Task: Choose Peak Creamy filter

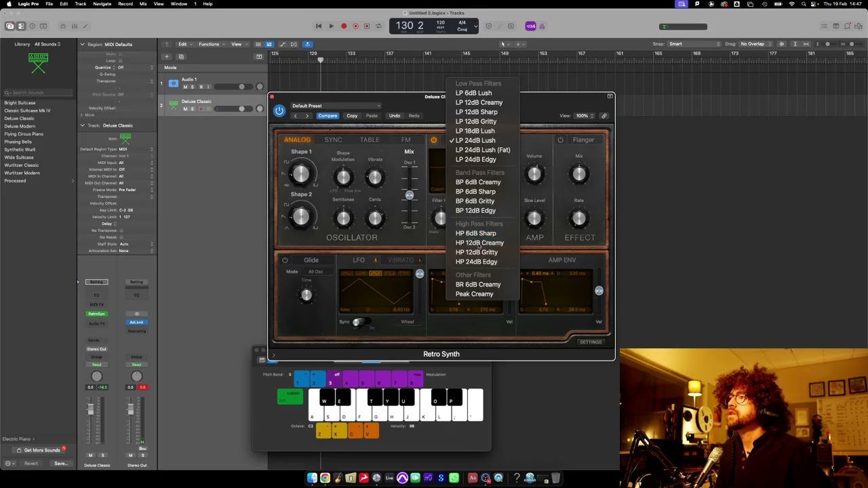Action: coord(474,294)
